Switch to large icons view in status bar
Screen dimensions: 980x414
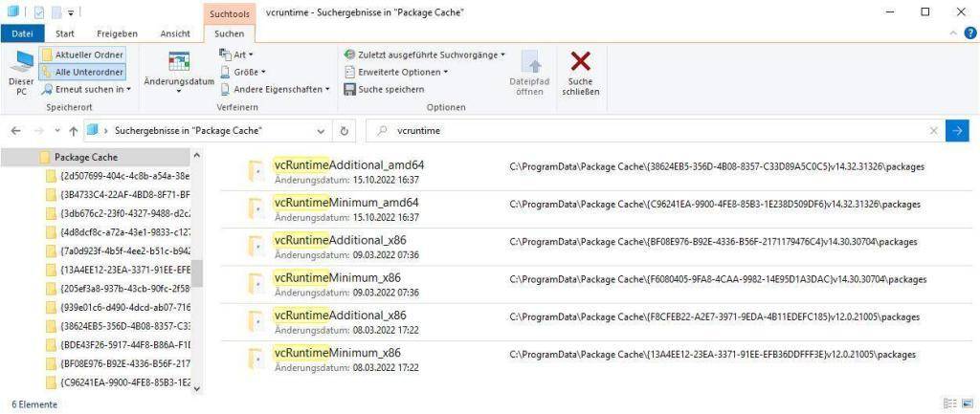tap(966, 404)
